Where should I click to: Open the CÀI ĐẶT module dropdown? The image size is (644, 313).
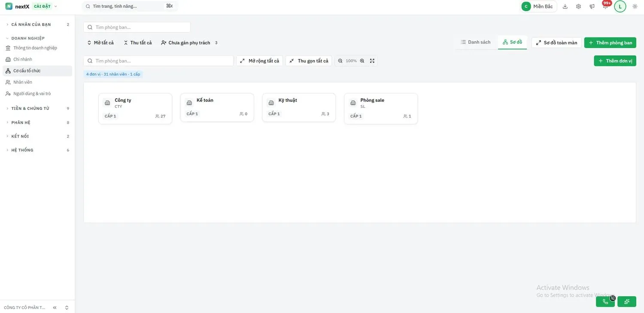pyautogui.click(x=45, y=6)
